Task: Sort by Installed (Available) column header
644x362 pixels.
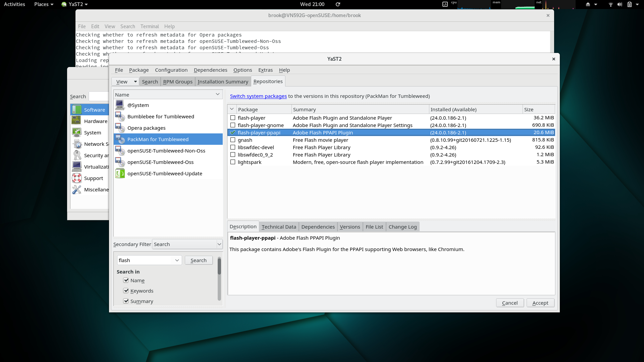Action: pos(476,110)
